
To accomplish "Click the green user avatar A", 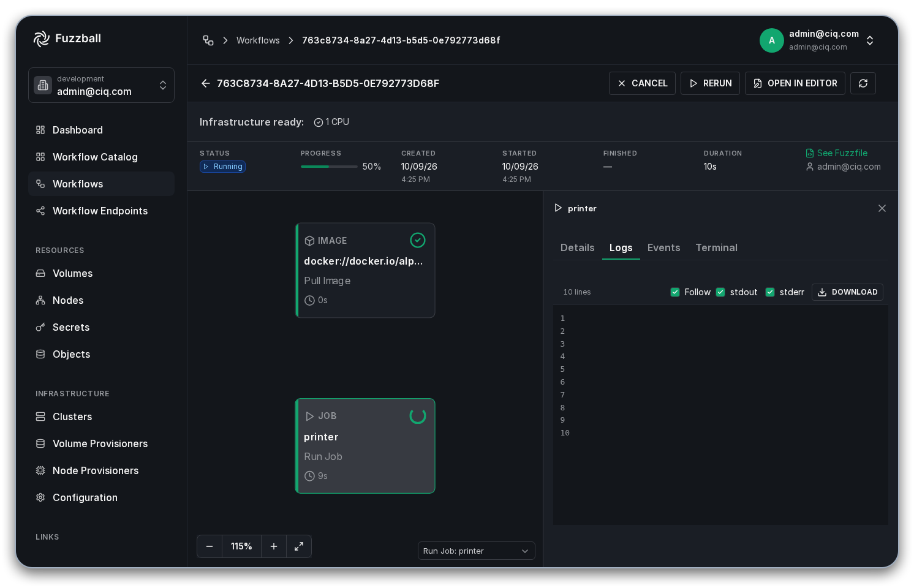I will 772,40.
